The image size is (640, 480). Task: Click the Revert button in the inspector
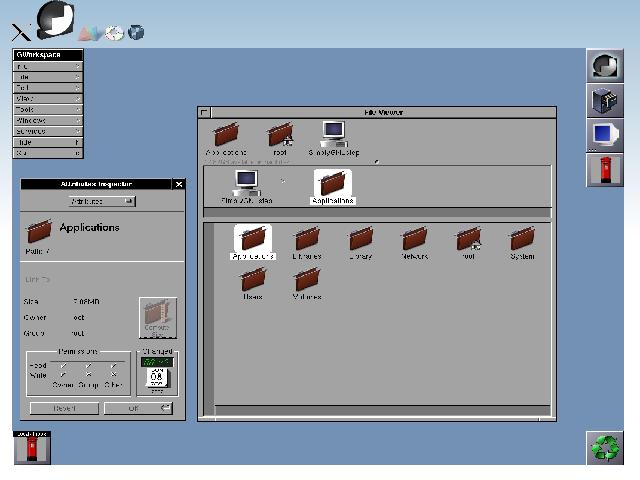click(64, 408)
